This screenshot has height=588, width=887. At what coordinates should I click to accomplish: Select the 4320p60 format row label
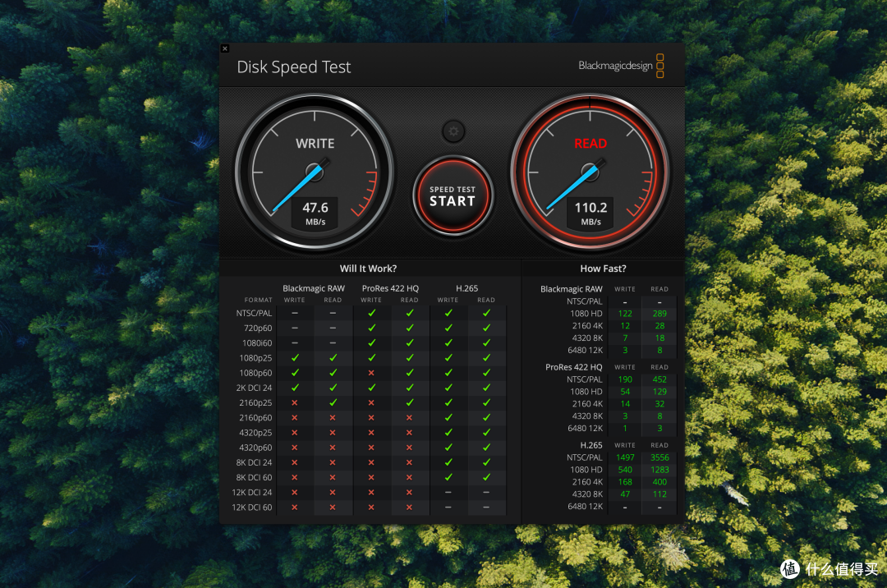(255, 448)
